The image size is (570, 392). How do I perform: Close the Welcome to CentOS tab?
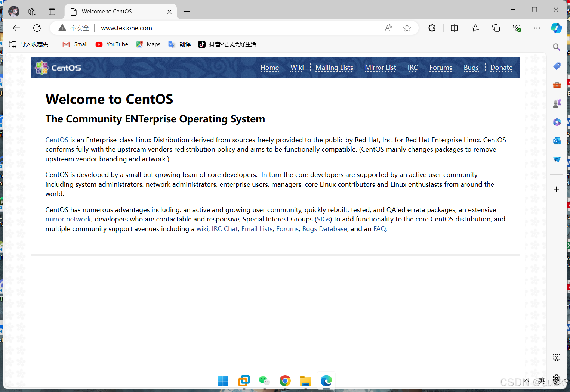tap(169, 12)
